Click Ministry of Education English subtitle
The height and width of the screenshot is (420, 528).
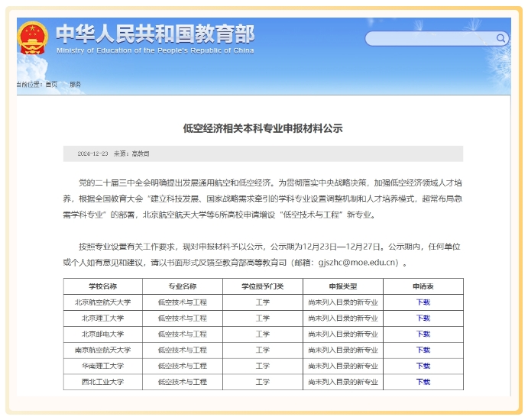[x=155, y=51]
